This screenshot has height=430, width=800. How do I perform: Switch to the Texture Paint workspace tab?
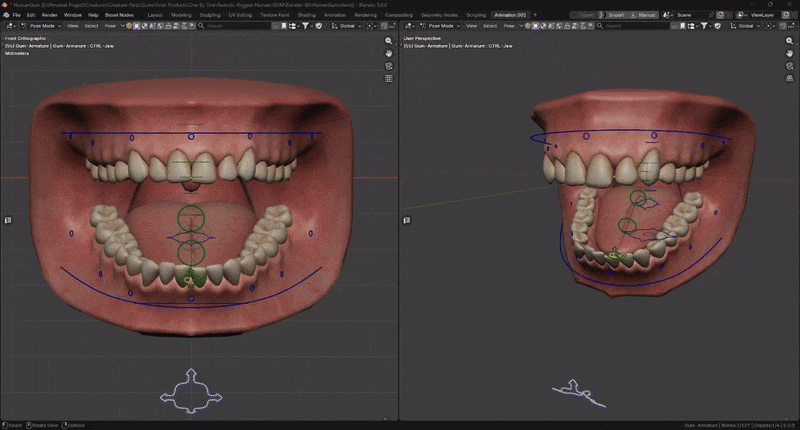(274, 15)
